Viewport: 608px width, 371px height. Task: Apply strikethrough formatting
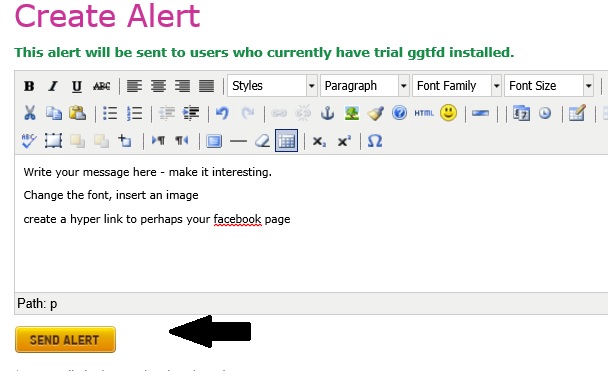pos(102,86)
